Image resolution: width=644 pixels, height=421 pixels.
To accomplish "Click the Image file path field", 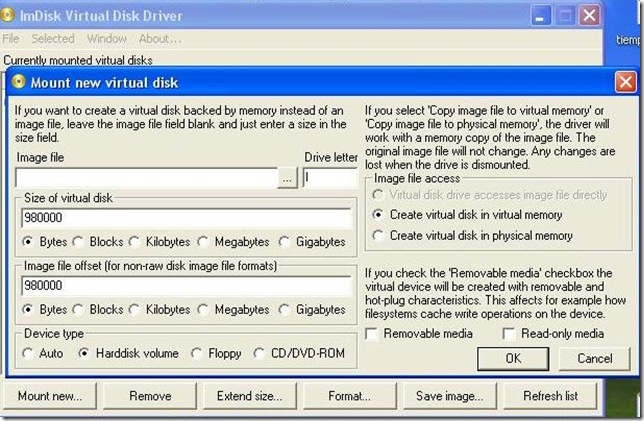I will tap(146, 178).
